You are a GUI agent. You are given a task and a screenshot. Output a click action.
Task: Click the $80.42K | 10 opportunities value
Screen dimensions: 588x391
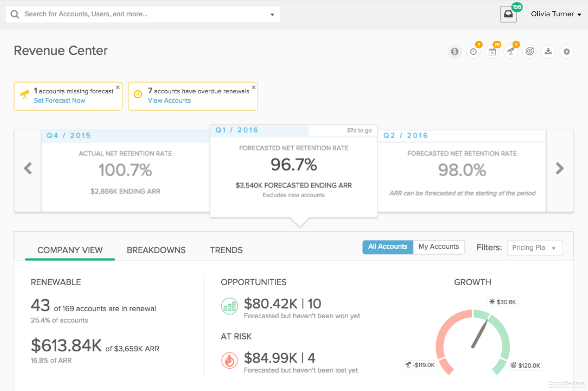[x=282, y=304]
